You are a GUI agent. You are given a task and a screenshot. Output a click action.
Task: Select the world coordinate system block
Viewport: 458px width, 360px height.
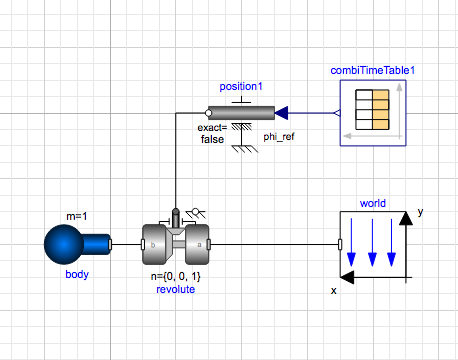[x=373, y=244]
